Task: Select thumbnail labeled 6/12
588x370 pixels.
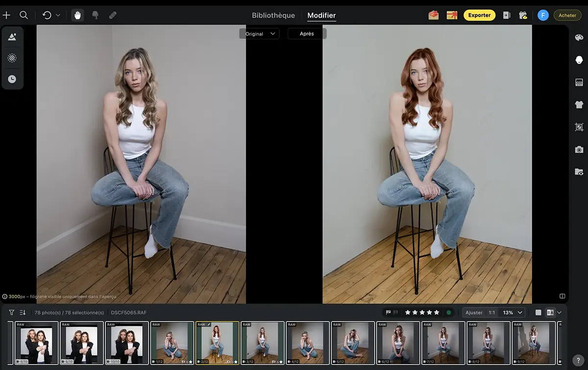Action: [398, 343]
